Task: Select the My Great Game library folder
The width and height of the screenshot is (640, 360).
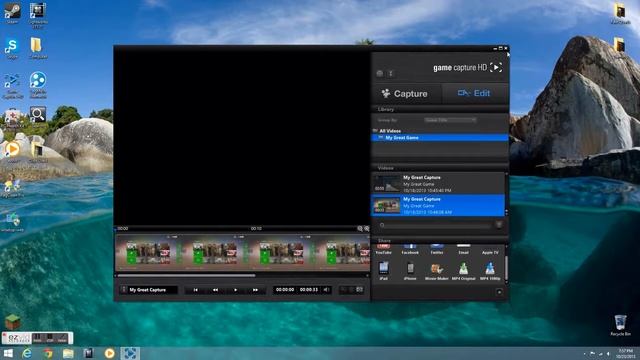Action: point(440,138)
